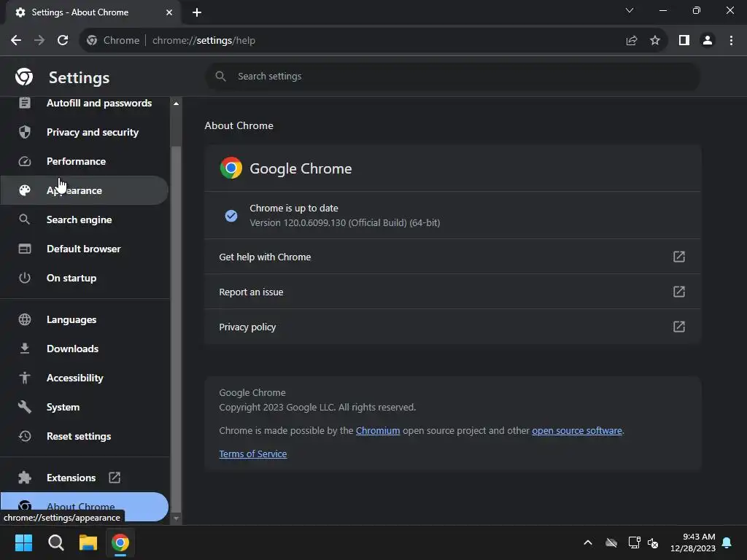Click the version number text
The image size is (747, 560).
[x=345, y=223]
